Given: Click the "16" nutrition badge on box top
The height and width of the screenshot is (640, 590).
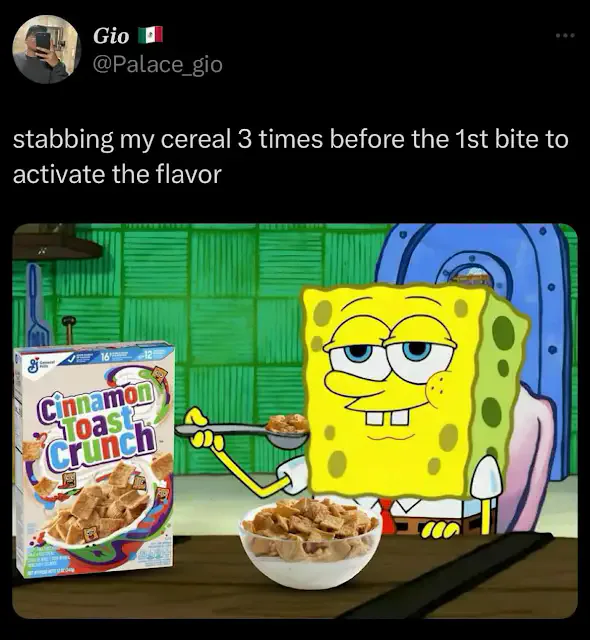Looking at the screenshot, I should click(106, 356).
